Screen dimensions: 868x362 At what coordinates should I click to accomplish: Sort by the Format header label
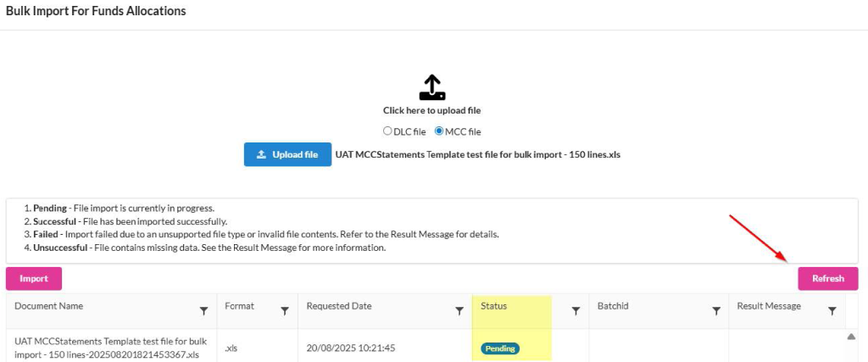(239, 306)
